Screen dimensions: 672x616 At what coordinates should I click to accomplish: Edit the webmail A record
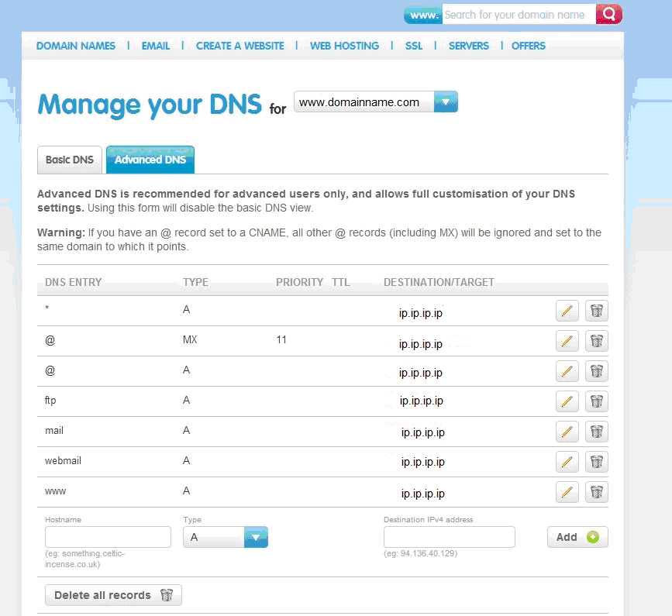[567, 462]
